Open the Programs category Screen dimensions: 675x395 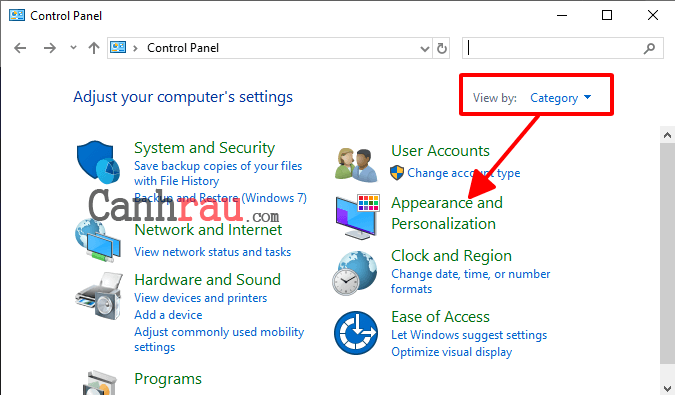point(168,379)
